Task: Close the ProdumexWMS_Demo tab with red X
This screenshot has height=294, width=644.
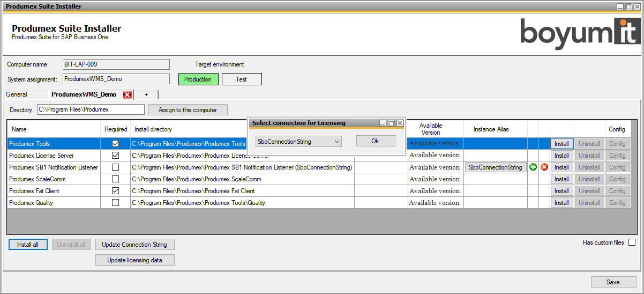Action: [127, 95]
